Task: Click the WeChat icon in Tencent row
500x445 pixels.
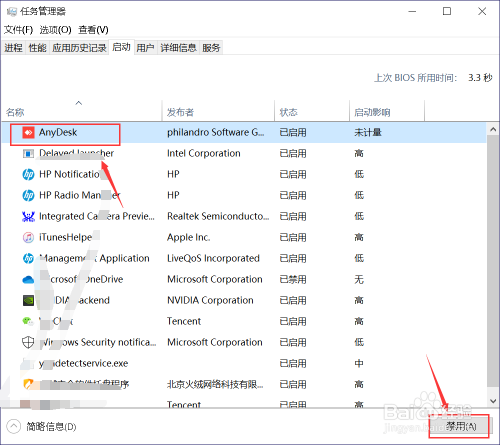Action: [x=28, y=321]
